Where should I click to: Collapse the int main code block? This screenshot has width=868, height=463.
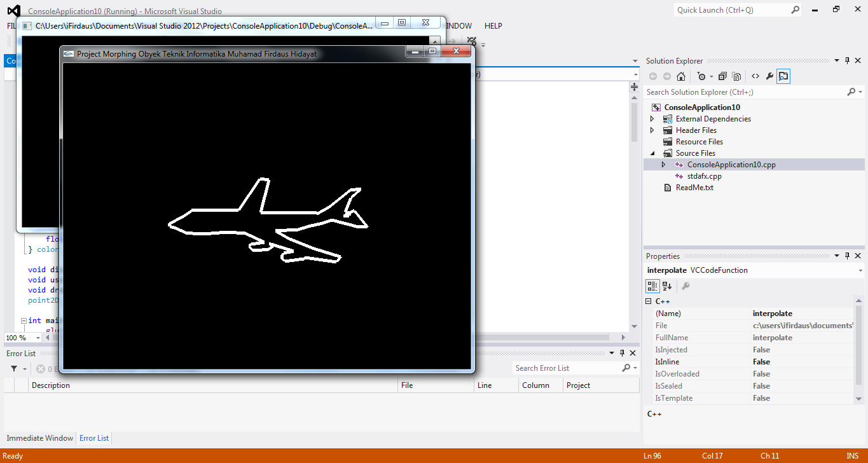click(x=23, y=321)
